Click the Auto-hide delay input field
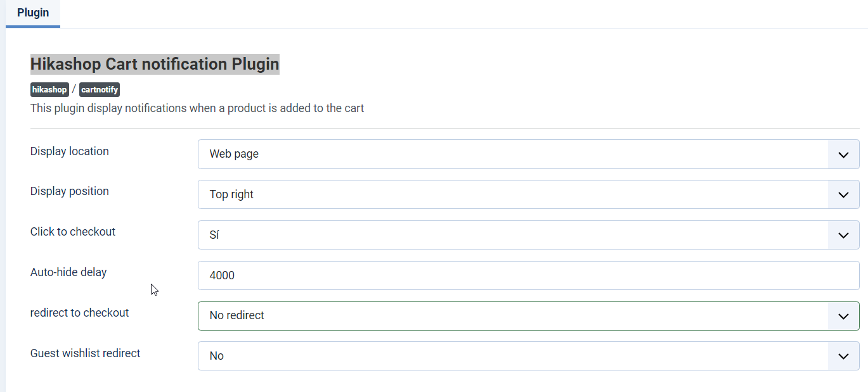The image size is (868, 392). [528, 275]
